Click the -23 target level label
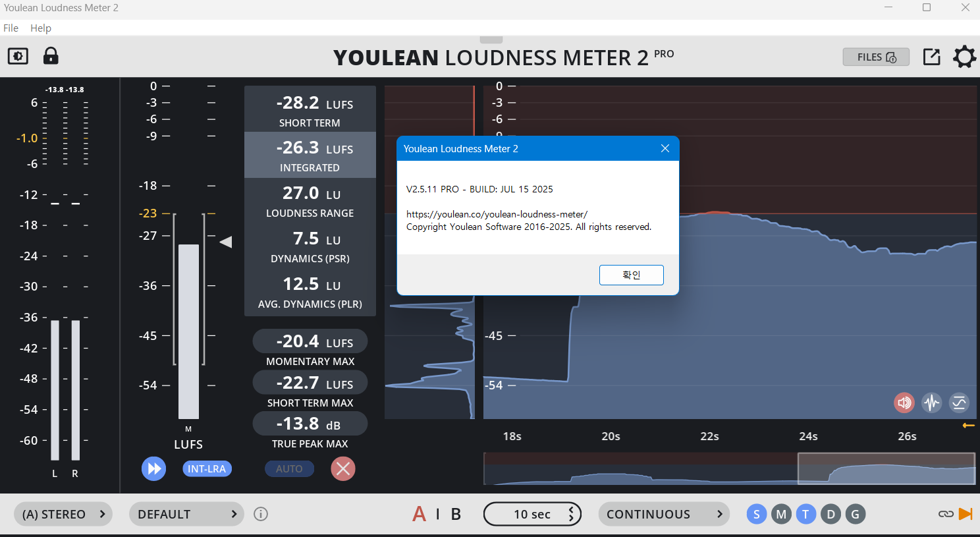Image resolution: width=980 pixels, height=537 pixels. click(148, 213)
